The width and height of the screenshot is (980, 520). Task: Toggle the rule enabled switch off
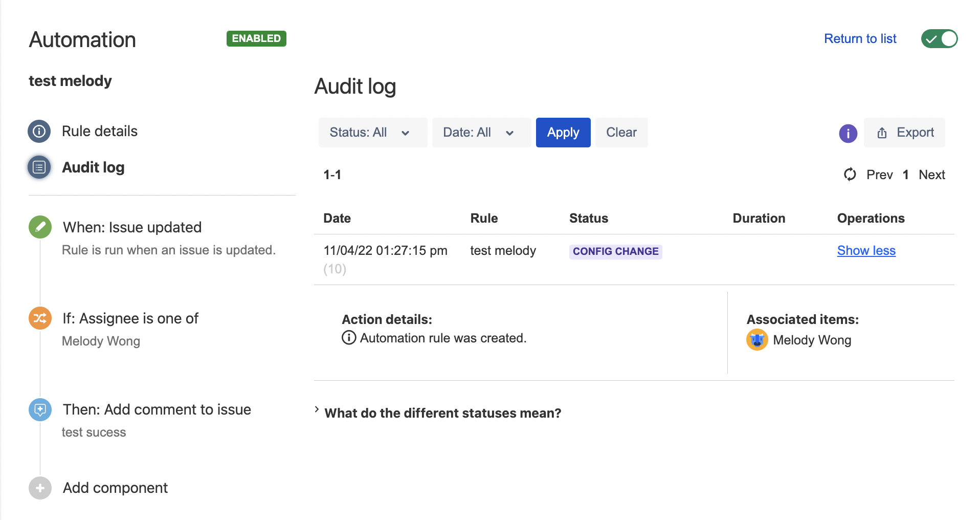[939, 39]
